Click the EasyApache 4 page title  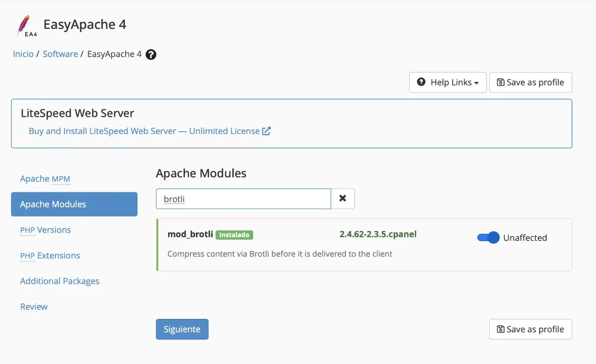click(85, 24)
